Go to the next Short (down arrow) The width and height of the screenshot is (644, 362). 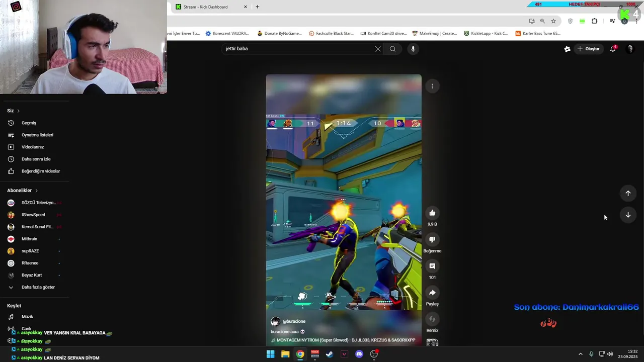[628, 215]
